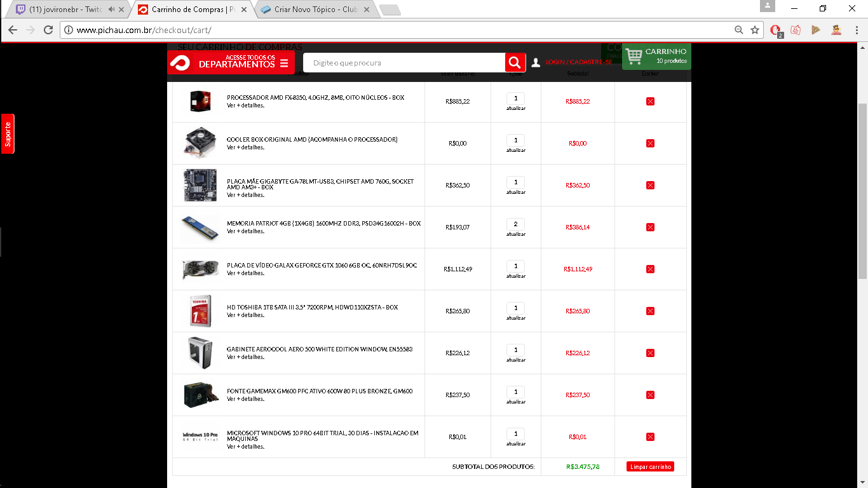Click the Galax GTX 1060 graphics card thumbnail

tap(200, 269)
